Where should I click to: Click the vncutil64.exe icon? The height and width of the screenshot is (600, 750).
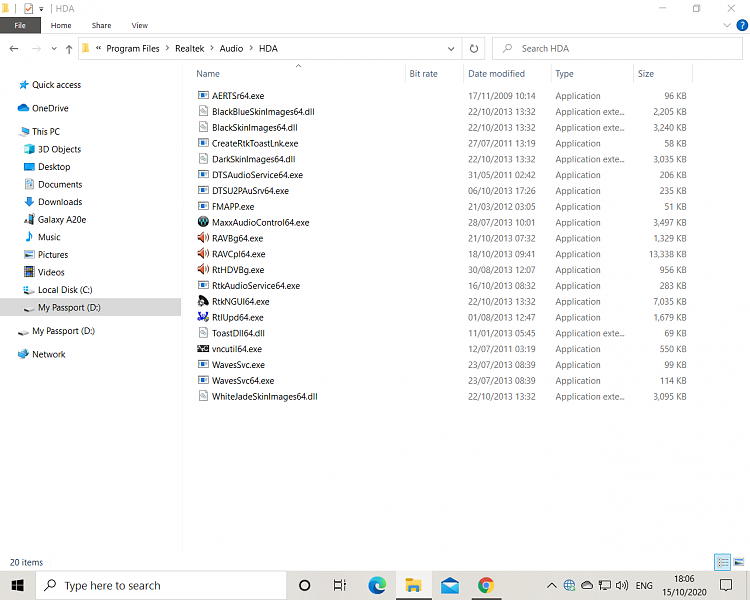point(203,349)
